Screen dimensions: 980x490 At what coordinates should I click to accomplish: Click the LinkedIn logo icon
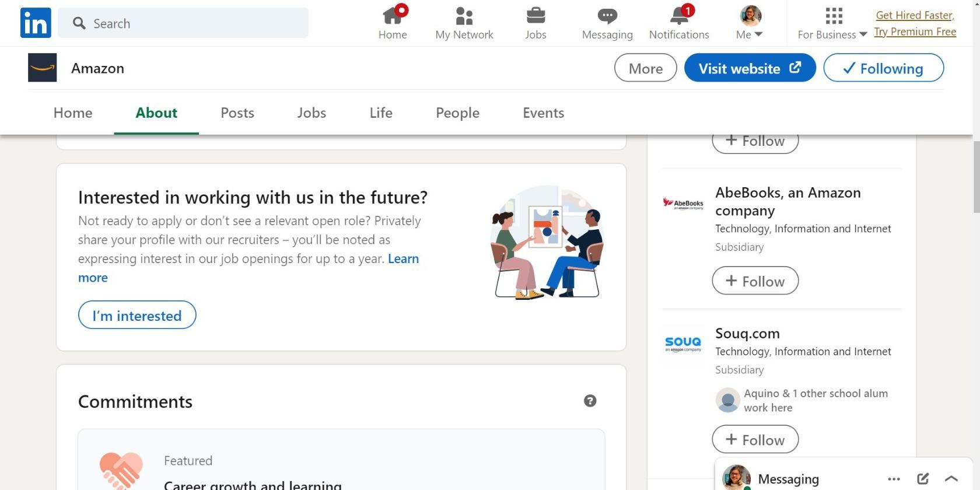36,23
